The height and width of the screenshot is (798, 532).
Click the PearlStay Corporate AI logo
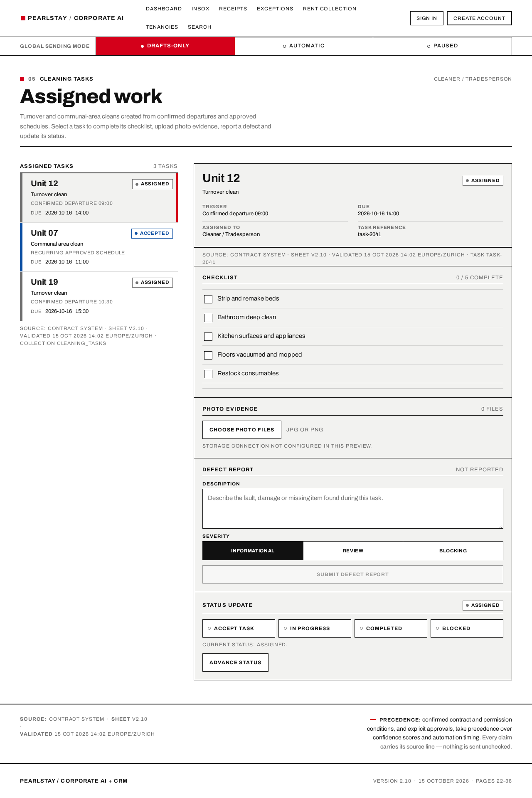72,18
